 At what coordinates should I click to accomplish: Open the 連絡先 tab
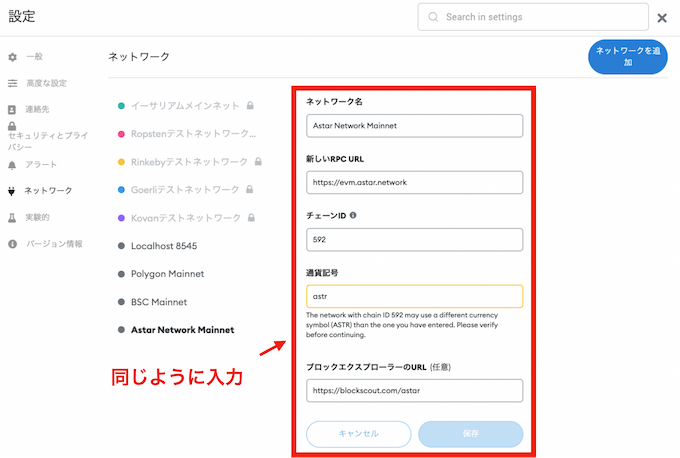point(37,109)
